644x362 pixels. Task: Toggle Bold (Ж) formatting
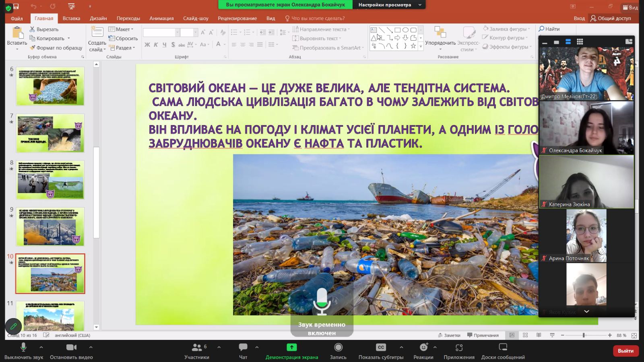[147, 45]
